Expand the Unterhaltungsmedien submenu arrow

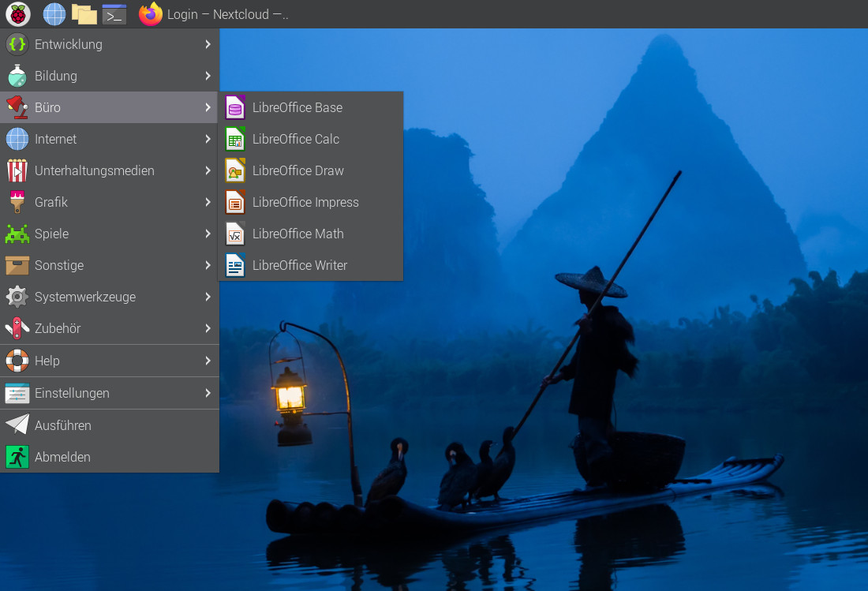point(208,170)
